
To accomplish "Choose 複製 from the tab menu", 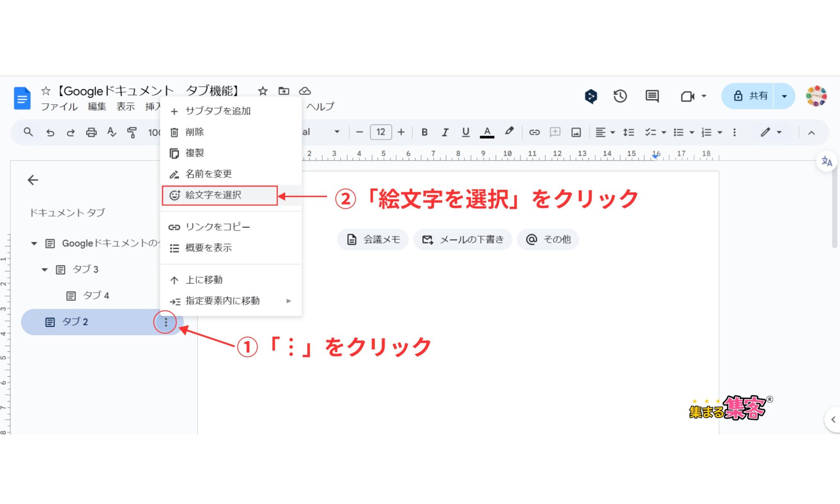I will [231, 153].
